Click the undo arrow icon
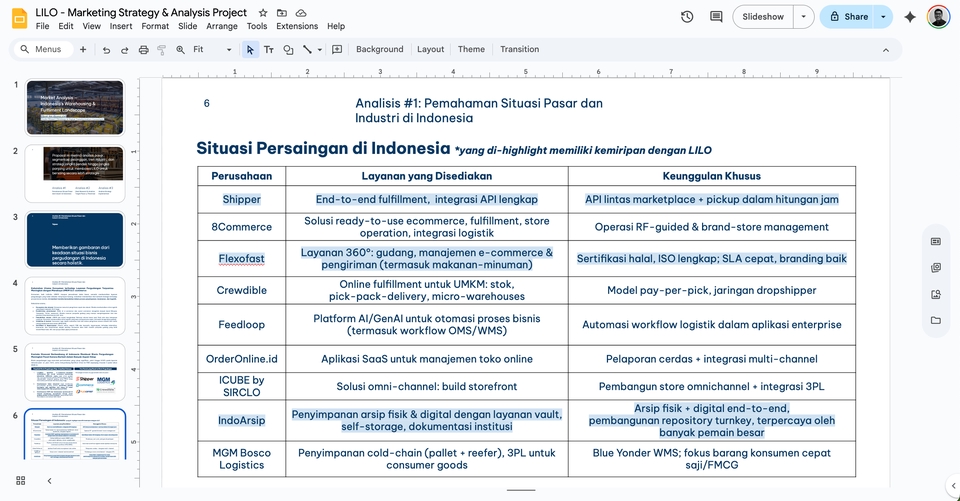 tap(106, 49)
